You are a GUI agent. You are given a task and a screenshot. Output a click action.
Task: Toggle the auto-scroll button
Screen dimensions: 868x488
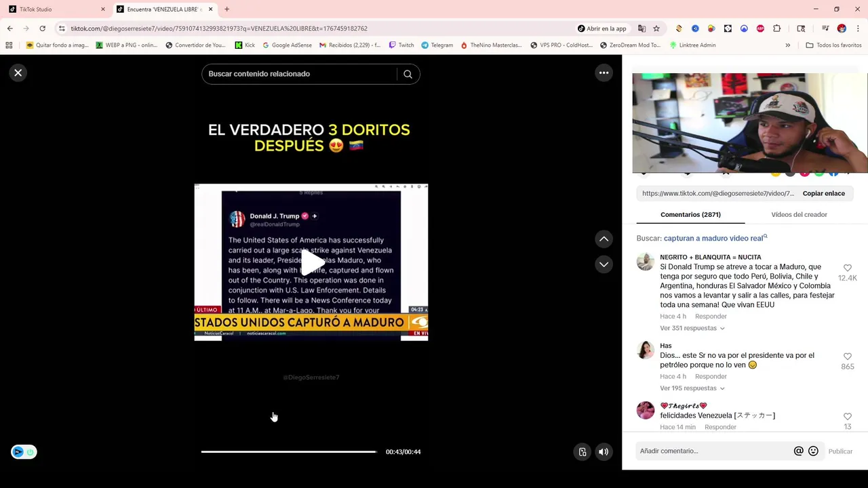583,452
